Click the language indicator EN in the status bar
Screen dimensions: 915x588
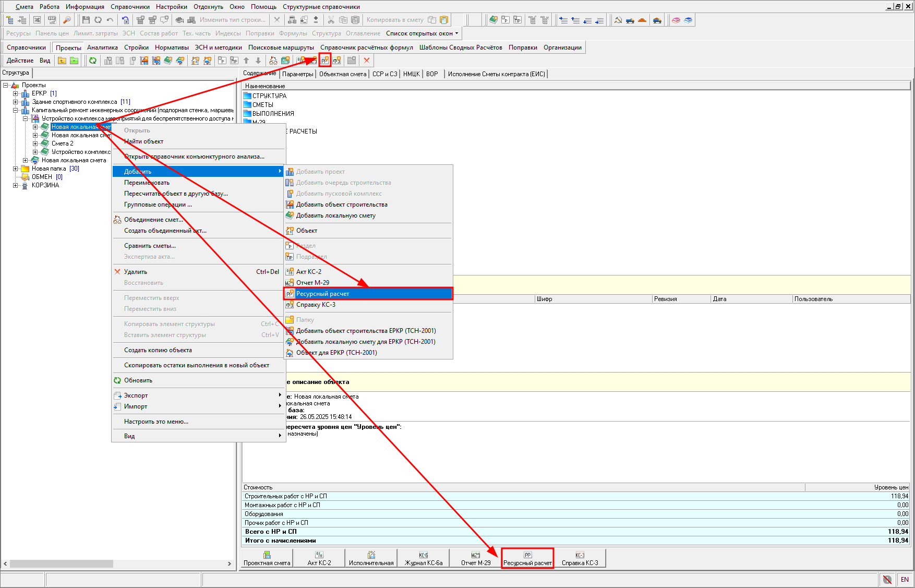(905, 579)
